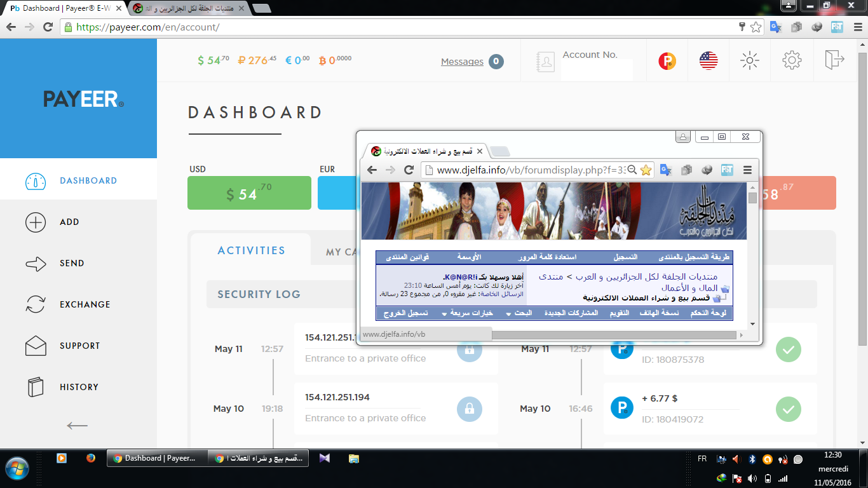Close the Dashboard | Payeer tab
This screenshot has height=488, width=868.
[118, 9]
